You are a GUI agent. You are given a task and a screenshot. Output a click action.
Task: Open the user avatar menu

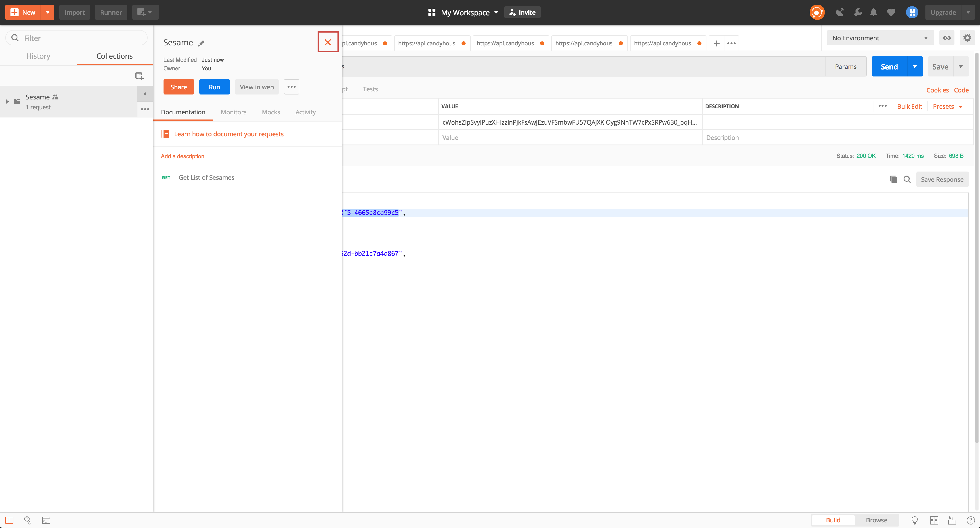[x=912, y=12]
